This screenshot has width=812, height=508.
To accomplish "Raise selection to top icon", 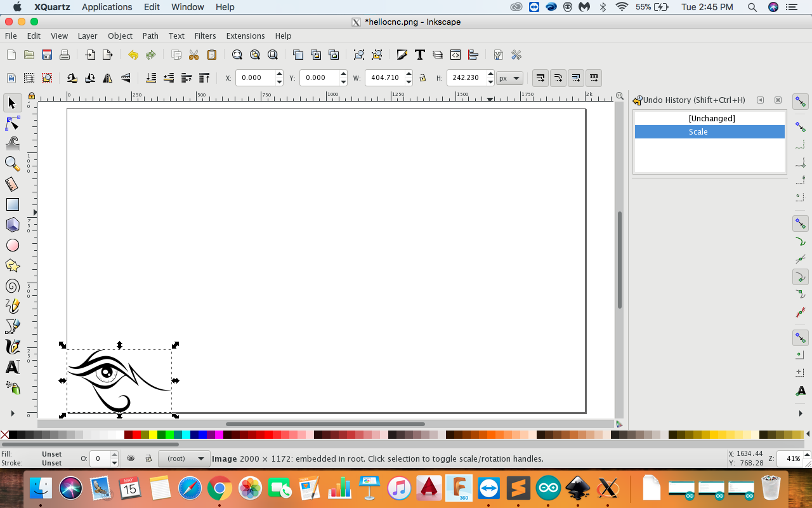I will (x=204, y=78).
